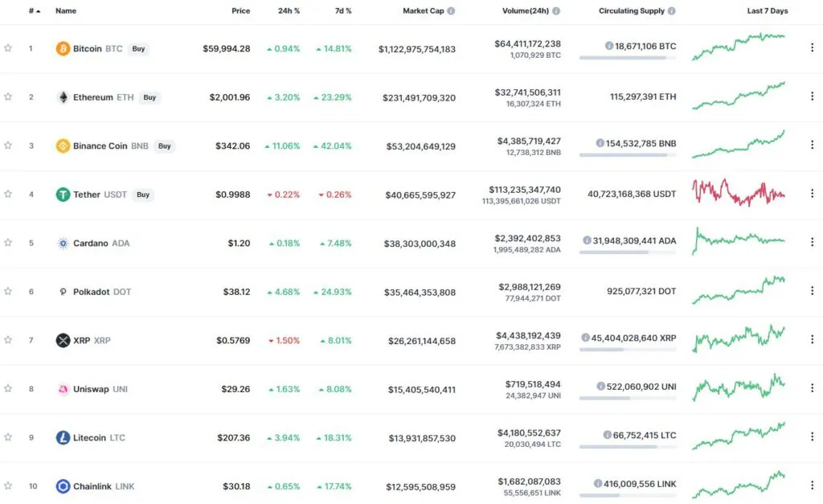Expand the three-dot menu for Uniswap
The height and width of the screenshot is (504, 823).
812,388
